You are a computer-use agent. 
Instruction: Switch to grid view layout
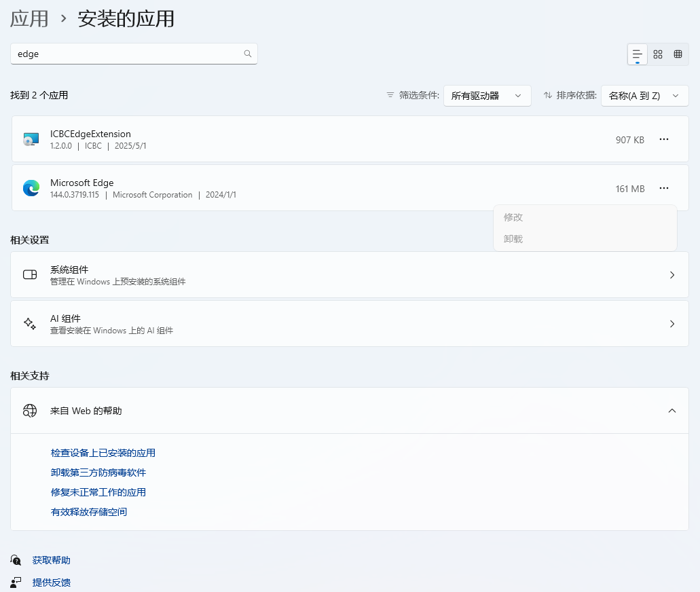tap(658, 54)
